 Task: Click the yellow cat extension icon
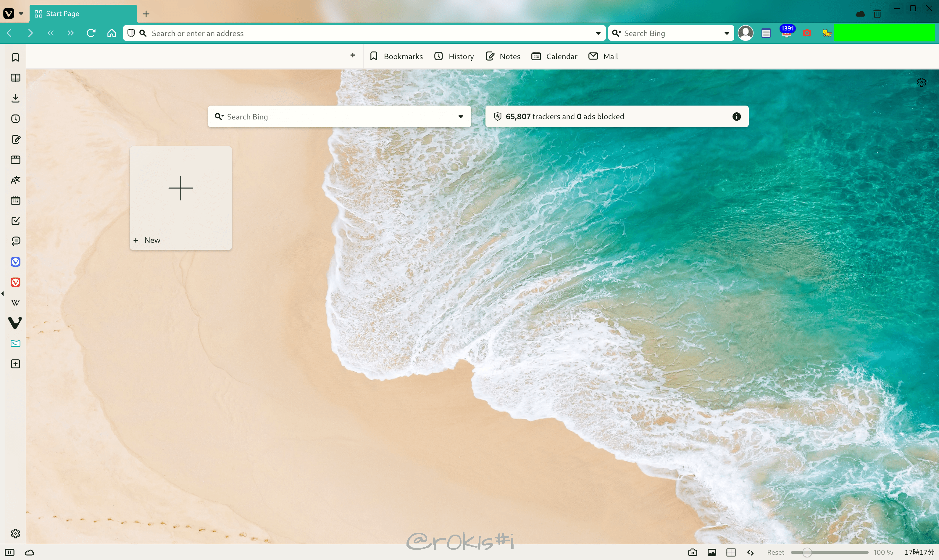point(827,33)
